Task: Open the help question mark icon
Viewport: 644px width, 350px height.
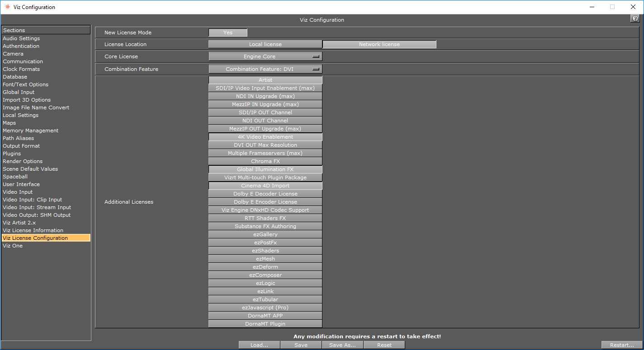Action: tap(635, 19)
